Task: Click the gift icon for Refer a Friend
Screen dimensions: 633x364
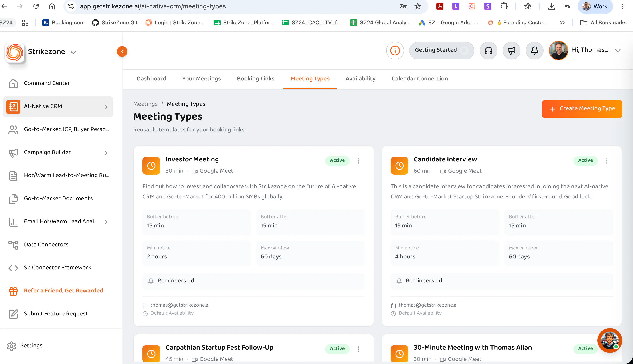Action: point(13,291)
